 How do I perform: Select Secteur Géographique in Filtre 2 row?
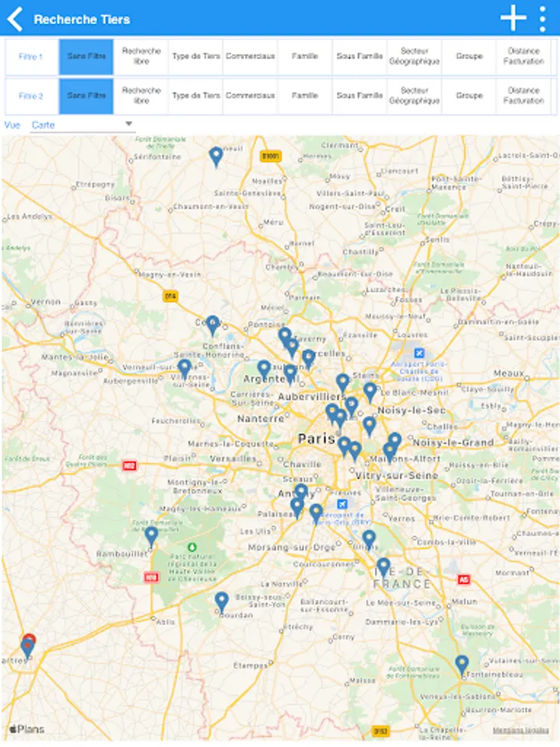pos(414,96)
